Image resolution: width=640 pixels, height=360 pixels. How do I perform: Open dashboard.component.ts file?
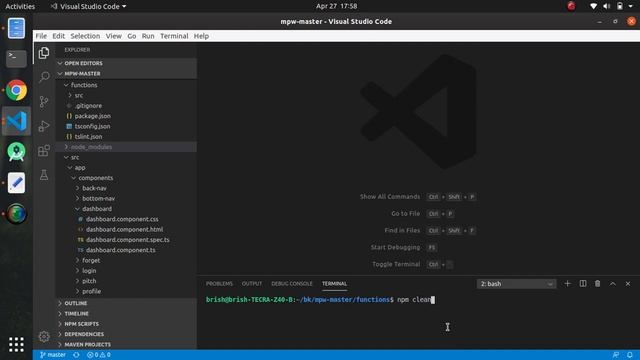(126, 250)
